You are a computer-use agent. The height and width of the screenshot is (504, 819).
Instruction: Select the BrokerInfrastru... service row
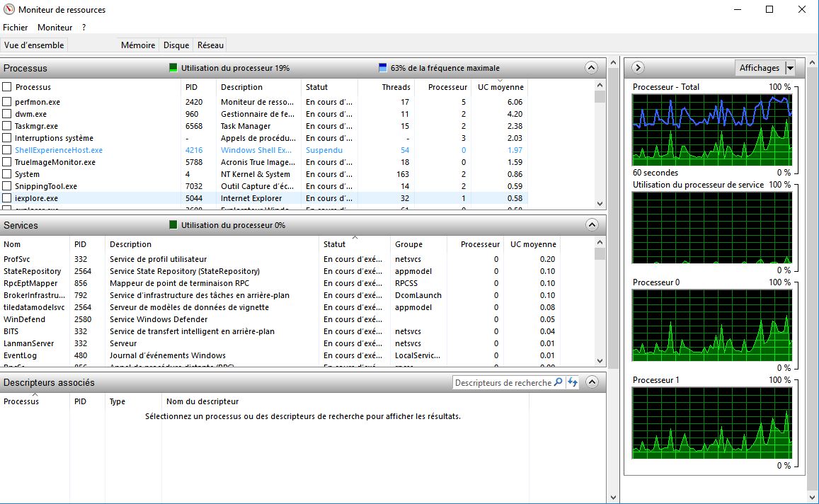pyautogui.click(x=281, y=295)
